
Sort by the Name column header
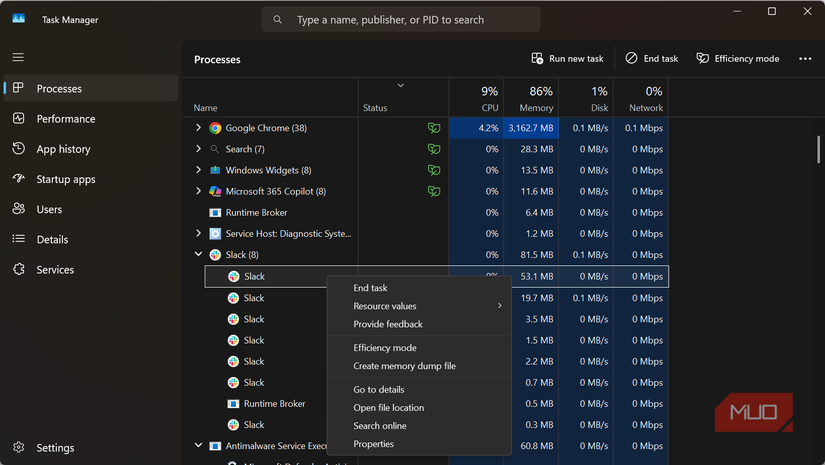tap(270, 98)
